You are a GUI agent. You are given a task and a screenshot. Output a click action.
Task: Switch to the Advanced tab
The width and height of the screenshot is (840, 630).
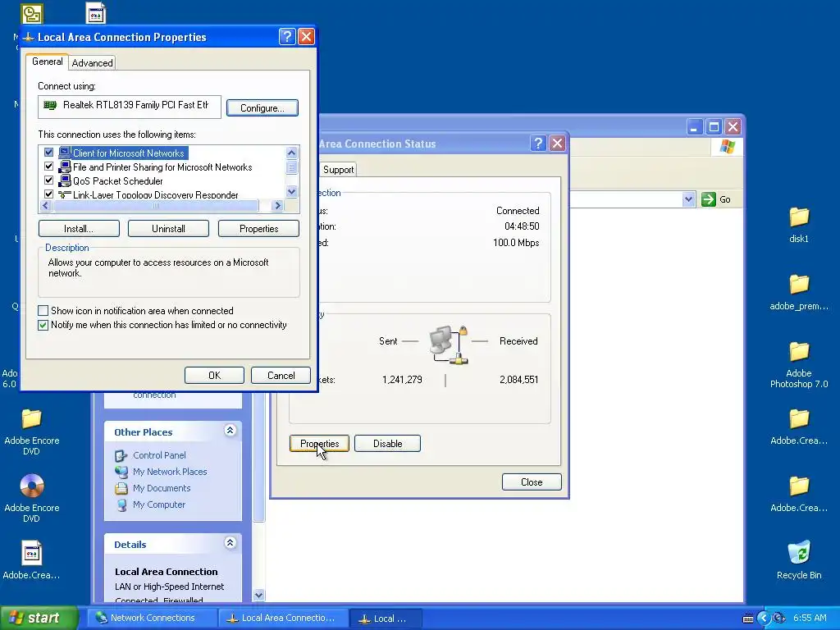(92, 62)
